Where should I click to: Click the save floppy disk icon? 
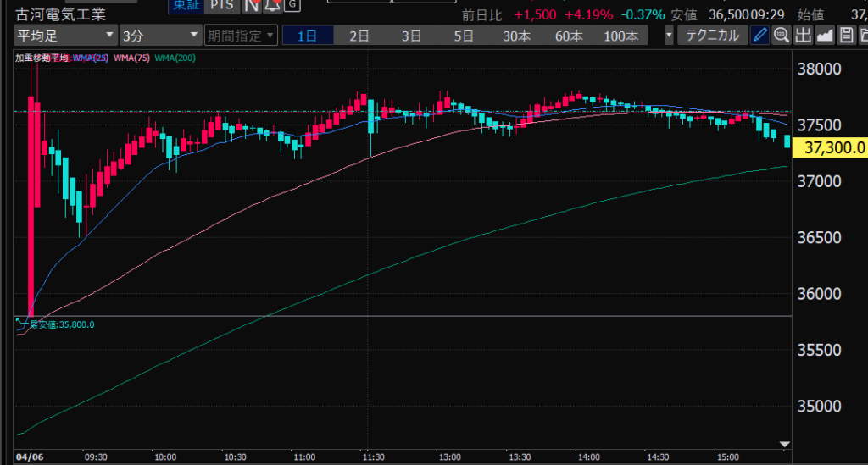pos(845,36)
